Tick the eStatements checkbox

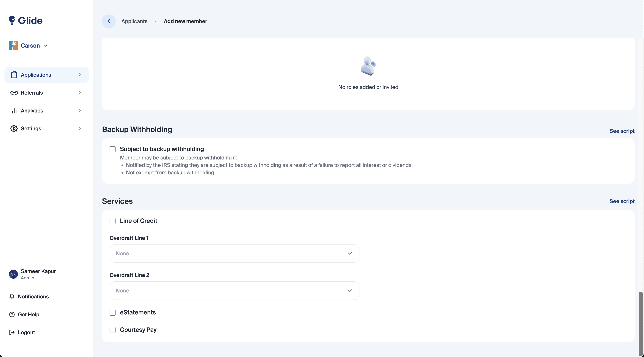(113, 312)
